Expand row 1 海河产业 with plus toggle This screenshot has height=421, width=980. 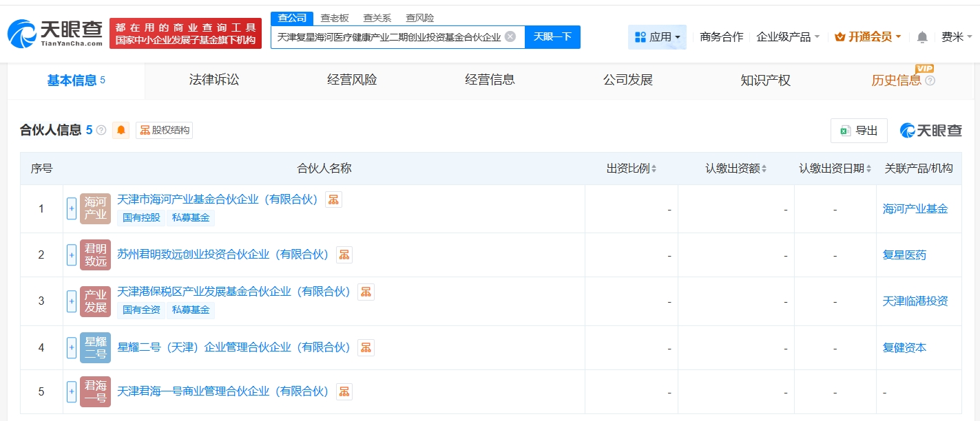click(72, 208)
